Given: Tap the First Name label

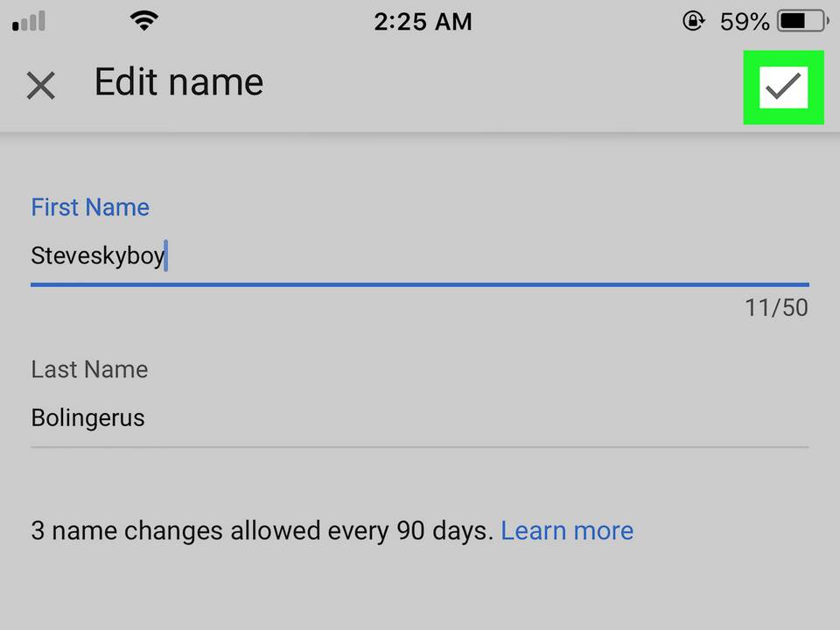Looking at the screenshot, I should pos(90,207).
